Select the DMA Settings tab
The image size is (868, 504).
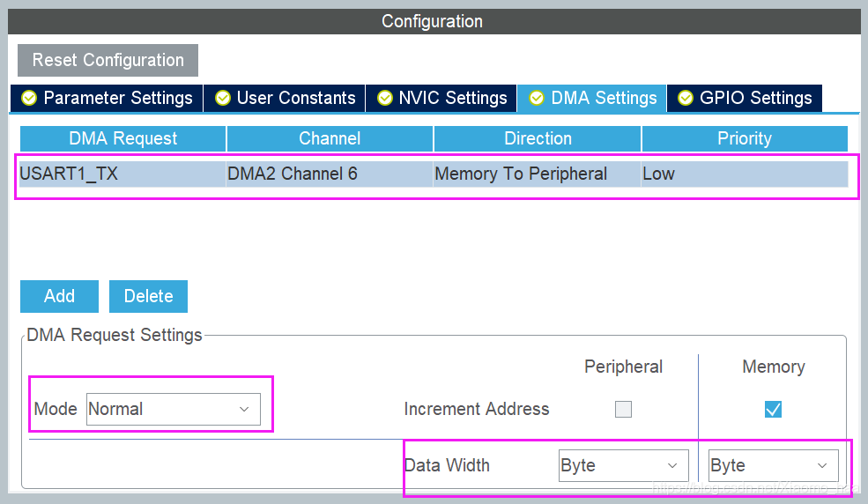[x=592, y=98]
